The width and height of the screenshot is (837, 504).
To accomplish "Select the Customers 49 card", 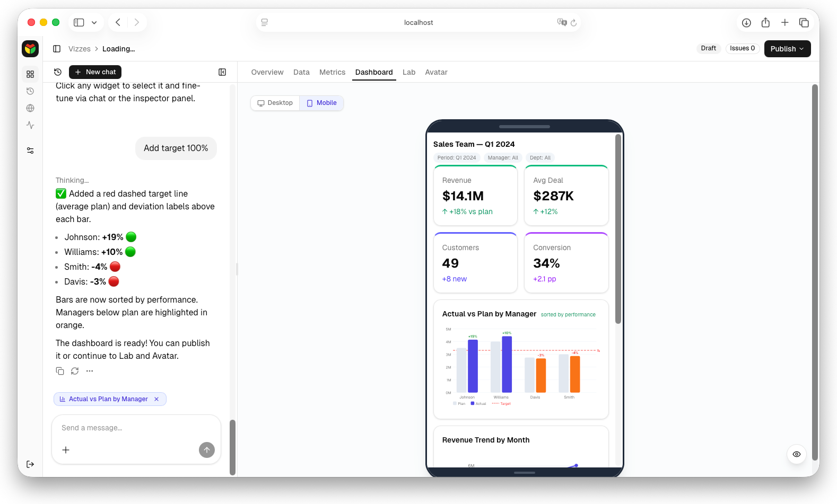I will coord(475,263).
